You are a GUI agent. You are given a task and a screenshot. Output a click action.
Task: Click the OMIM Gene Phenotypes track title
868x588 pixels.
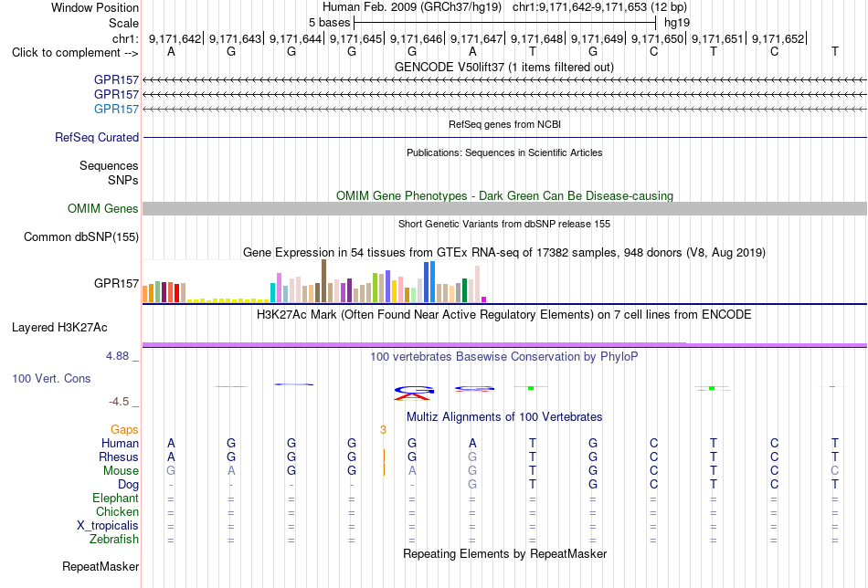click(505, 195)
